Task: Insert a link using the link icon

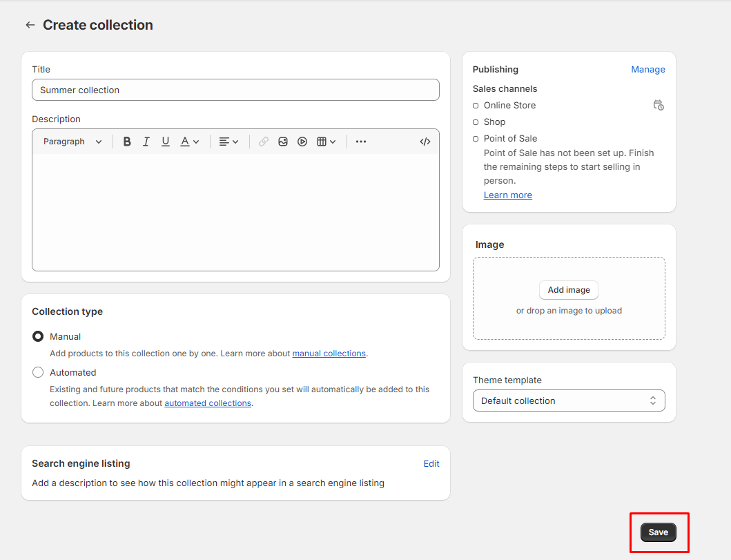Action: pos(263,141)
